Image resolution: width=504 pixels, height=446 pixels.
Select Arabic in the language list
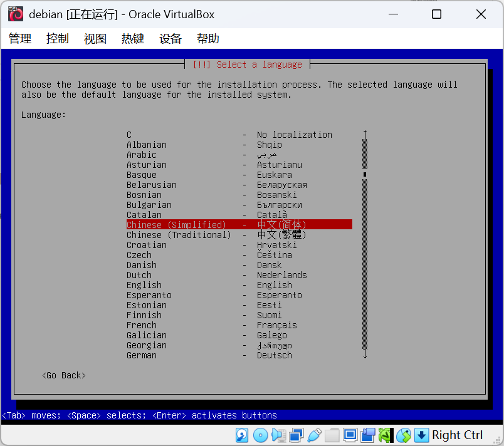click(x=239, y=155)
